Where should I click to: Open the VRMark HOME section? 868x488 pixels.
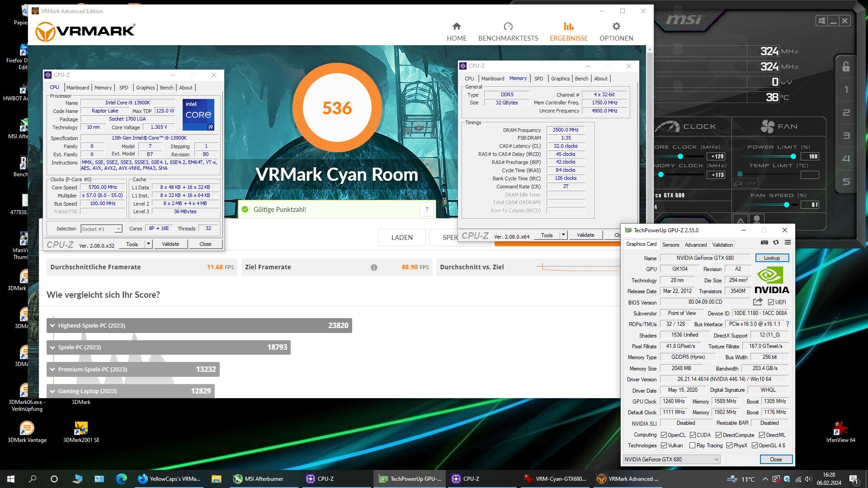(x=457, y=32)
